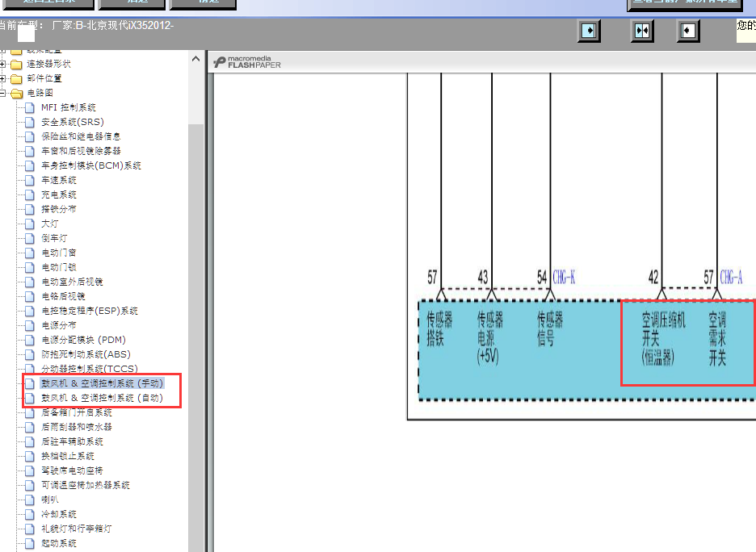Open 电源分布 diagram

click(x=59, y=325)
